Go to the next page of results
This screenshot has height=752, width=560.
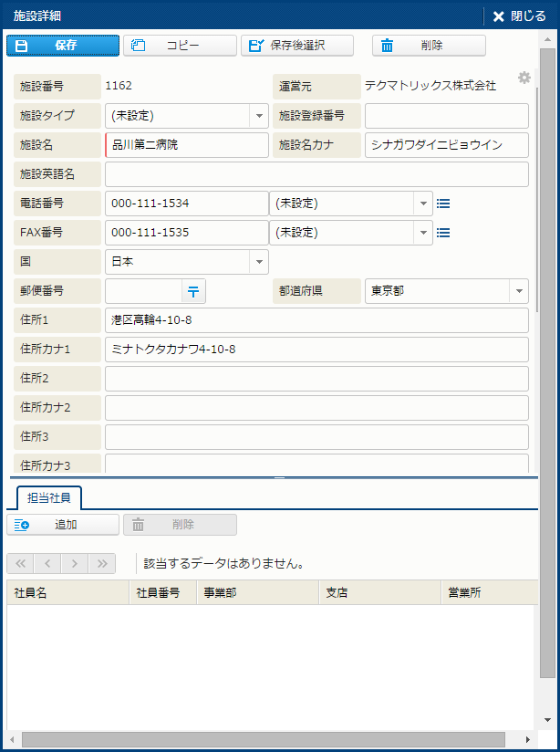click(75, 563)
